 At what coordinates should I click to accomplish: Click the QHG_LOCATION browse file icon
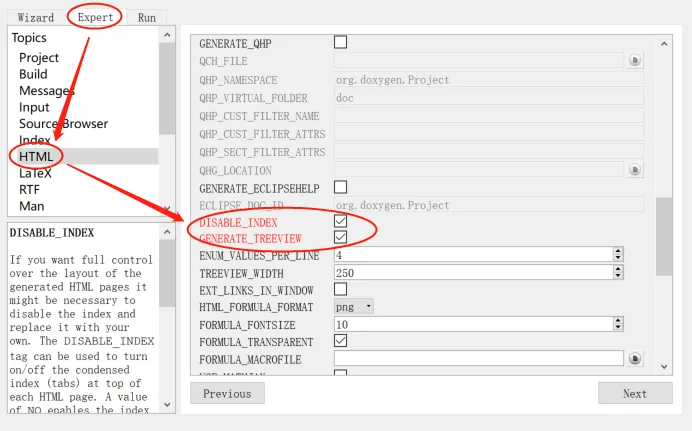pos(635,169)
